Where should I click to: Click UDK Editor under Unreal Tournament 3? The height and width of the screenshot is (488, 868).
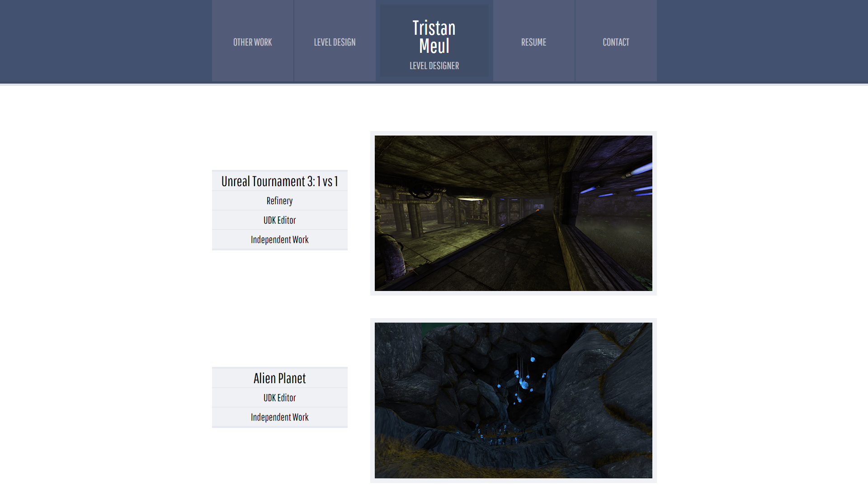[280, 220]
